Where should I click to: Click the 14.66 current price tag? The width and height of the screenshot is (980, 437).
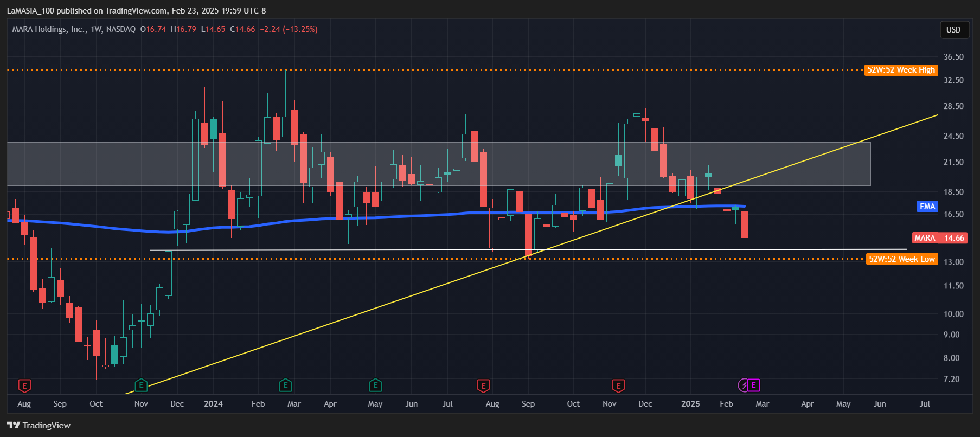tap(954, 238)
